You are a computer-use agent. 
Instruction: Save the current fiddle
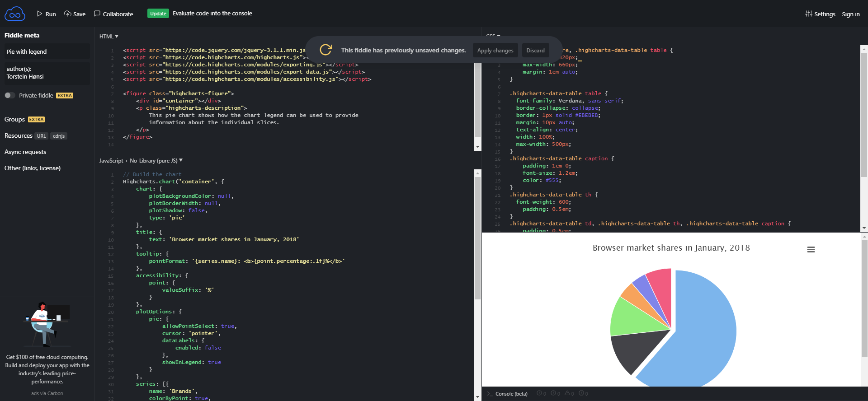pos(75,14)
